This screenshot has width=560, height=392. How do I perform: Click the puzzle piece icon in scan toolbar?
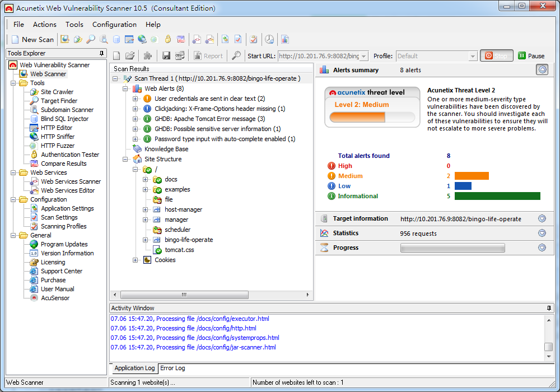pyautogui.click(x=147, y=55)
